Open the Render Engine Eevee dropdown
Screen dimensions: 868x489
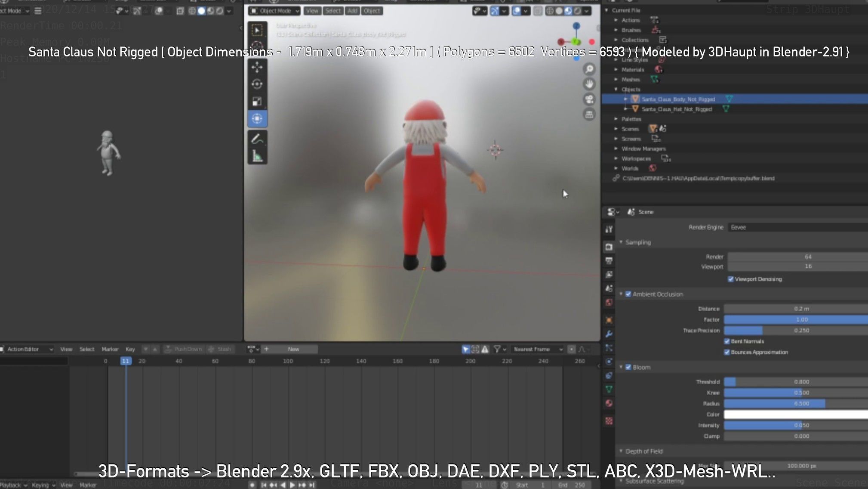click(797, 227)
